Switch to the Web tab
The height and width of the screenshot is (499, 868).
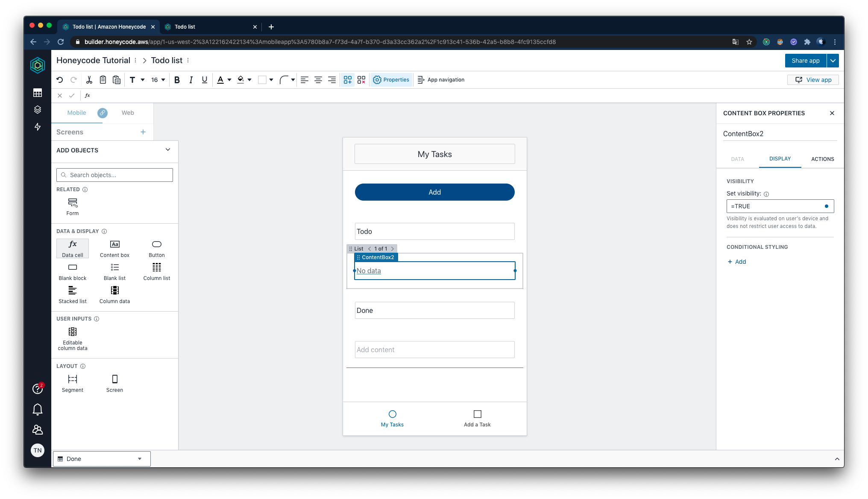[x=128, y=113]
